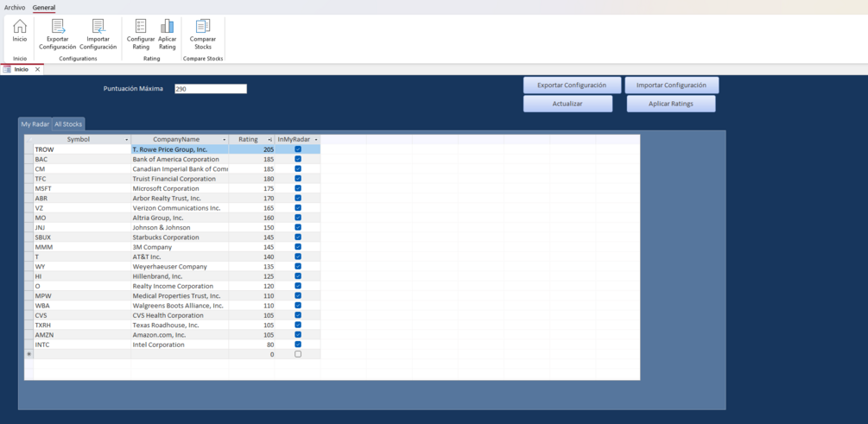Image resolution: width=868 pixels, height=424 pixels.
Task: Select the CM symbol cell
Action: tap(82, 169)
